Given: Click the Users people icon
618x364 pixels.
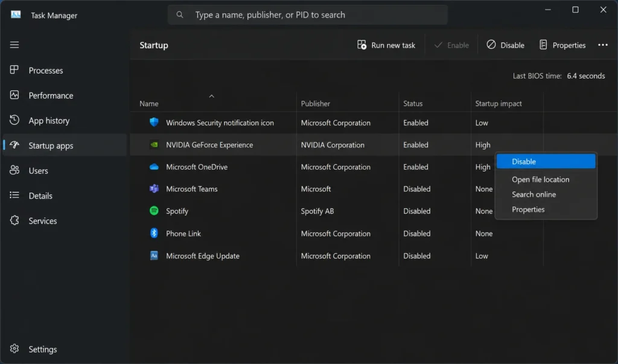Looking at the screenshot, I should [x=14, y=170].
